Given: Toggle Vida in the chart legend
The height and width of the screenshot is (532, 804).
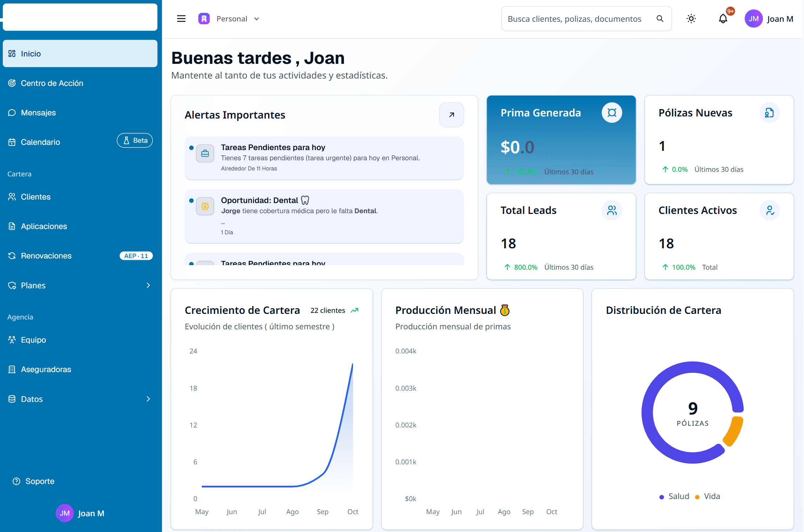Looking at the screenshot, I should click(x=707, y=496).
